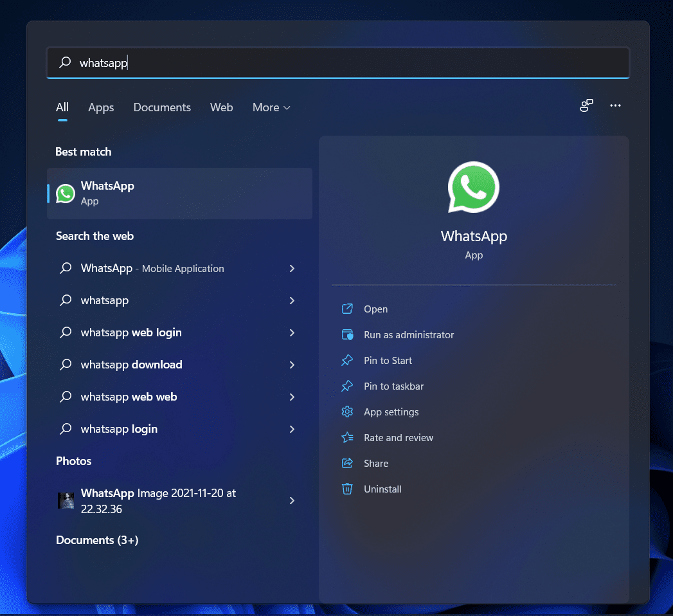
Task: Select Run as administrator for WhatsApp
Action: (408, 334)
